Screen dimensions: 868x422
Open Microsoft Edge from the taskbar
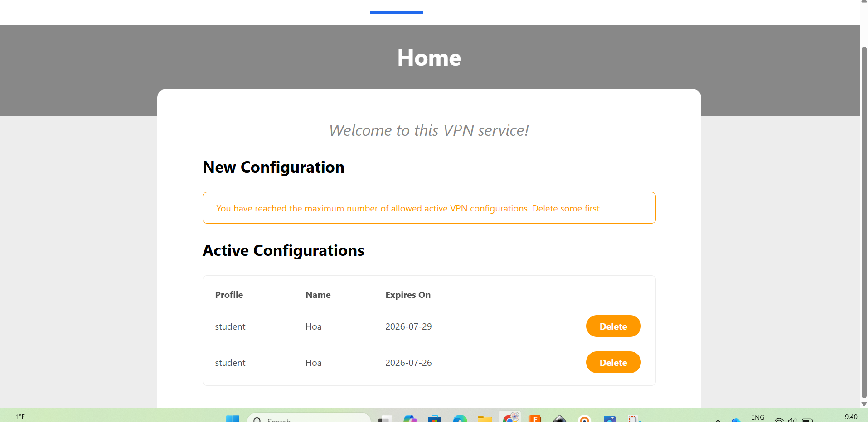pyautogui.click(x=460, y=419)
